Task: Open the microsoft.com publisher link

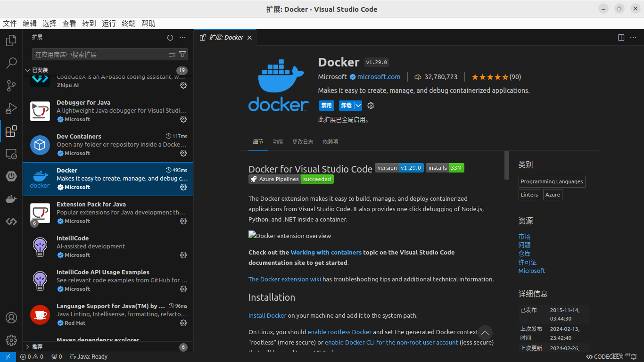Action: pos(379,77)
